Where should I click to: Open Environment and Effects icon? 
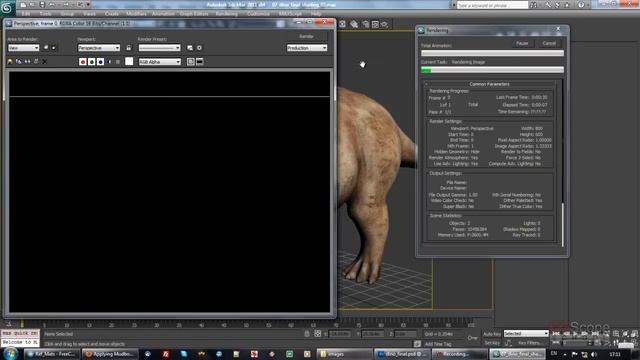pos(199,48)
